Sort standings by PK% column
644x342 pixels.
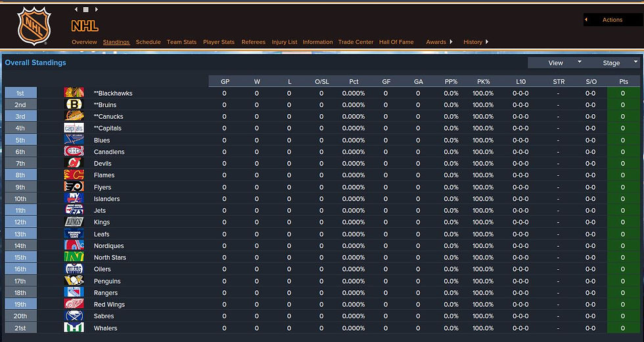pos(484,81)
